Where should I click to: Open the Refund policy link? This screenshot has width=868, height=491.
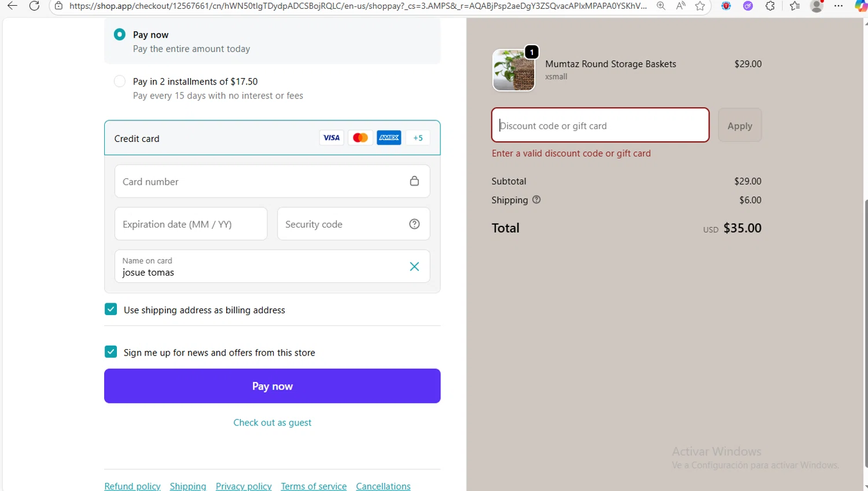coord(133,486)
